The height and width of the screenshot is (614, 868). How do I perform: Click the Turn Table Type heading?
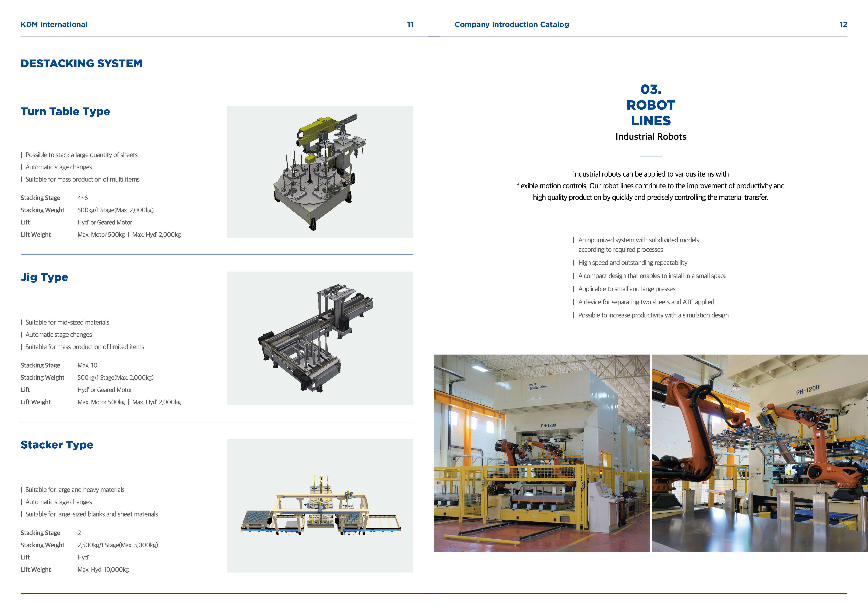coord(65,111)
